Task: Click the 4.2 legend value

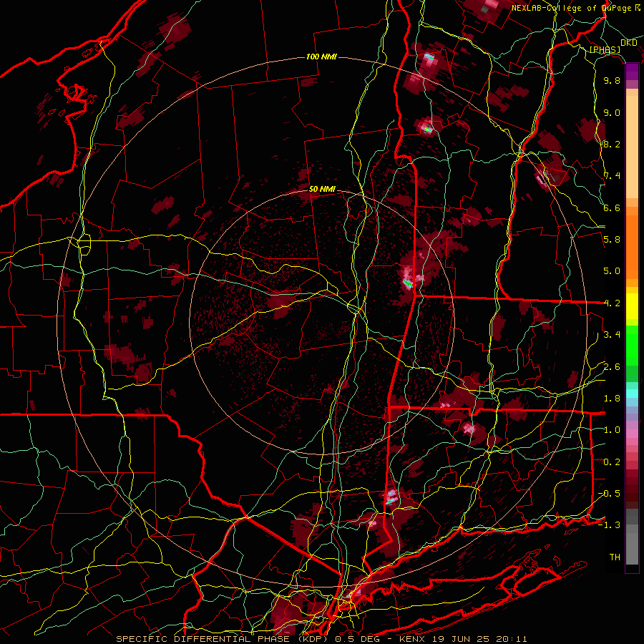Action: tap(612, 303)
